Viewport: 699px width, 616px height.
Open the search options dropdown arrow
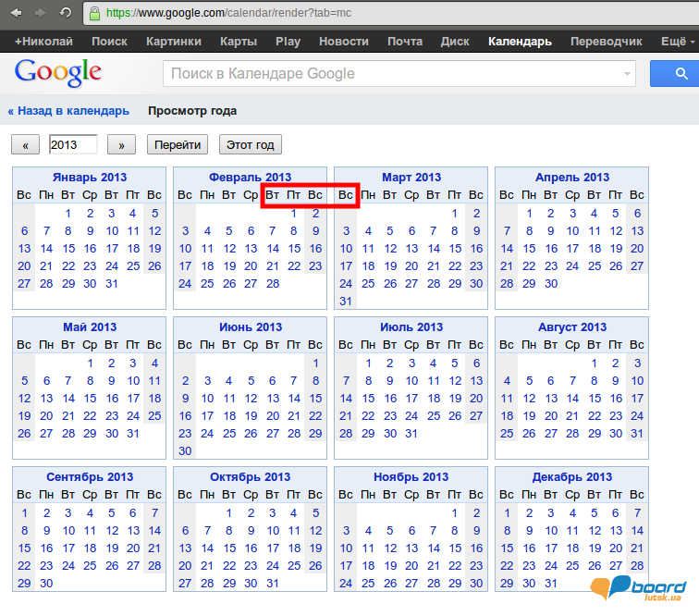pyautogui.click(x=628, y=74)
